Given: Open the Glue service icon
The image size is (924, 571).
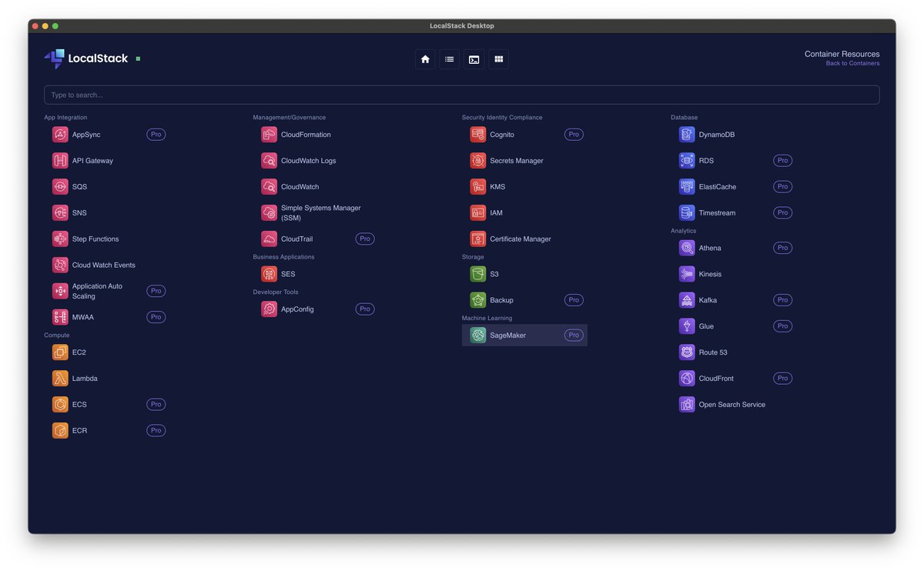Looking at the screenshot, I should pos(687,326).
